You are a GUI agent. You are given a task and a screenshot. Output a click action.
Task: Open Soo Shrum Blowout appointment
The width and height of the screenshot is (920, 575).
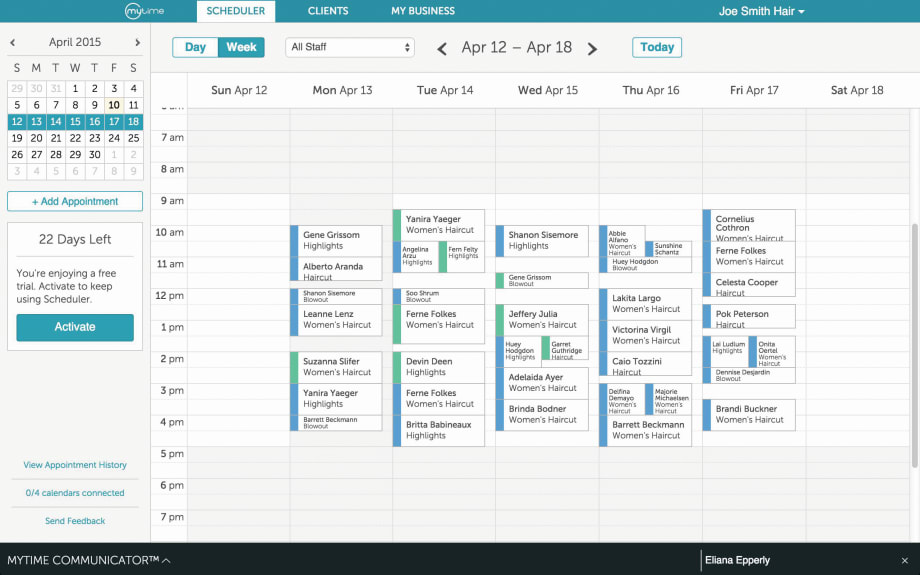tap(439, 296)
